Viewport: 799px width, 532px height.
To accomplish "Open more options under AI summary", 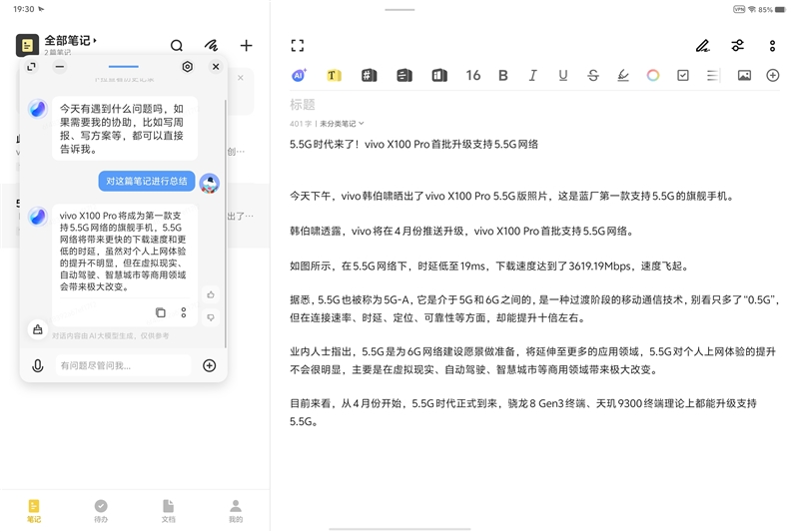I will click(x=184, y=312).
